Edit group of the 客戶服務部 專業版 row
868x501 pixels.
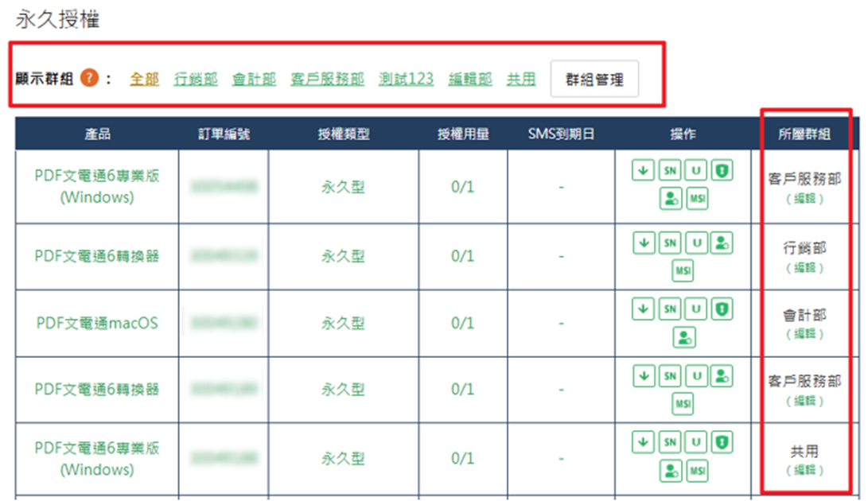[x=805, y=199]
